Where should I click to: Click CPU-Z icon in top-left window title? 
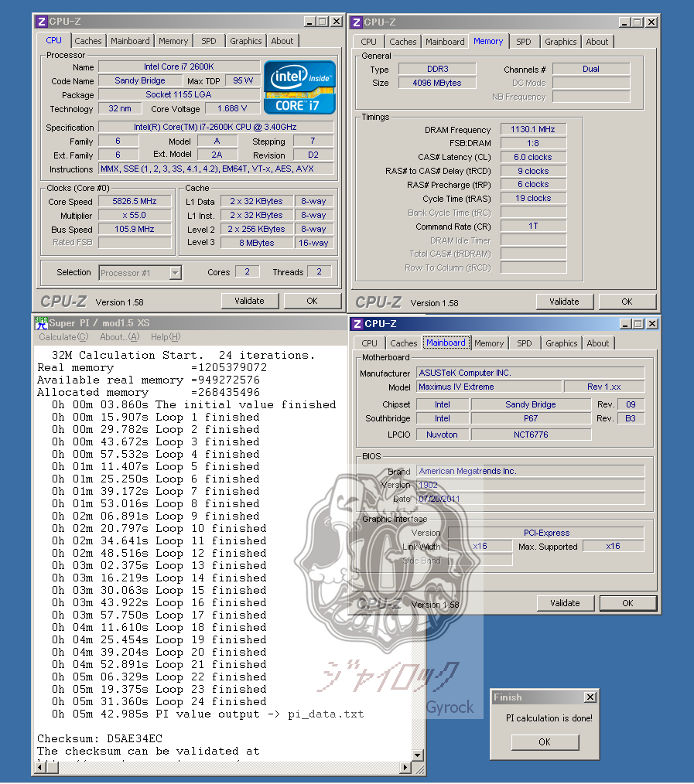click(42, 22)
